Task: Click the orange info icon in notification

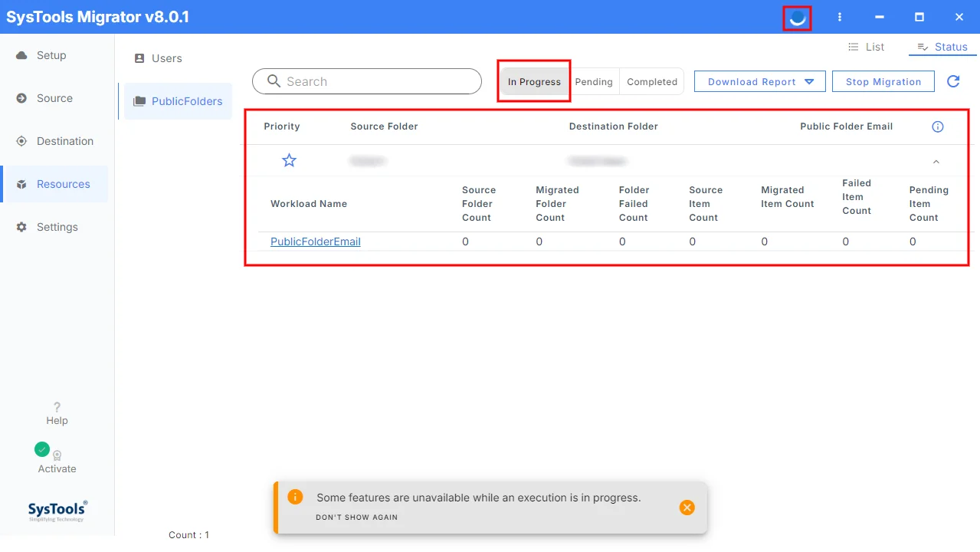Action: coord(295,497)
